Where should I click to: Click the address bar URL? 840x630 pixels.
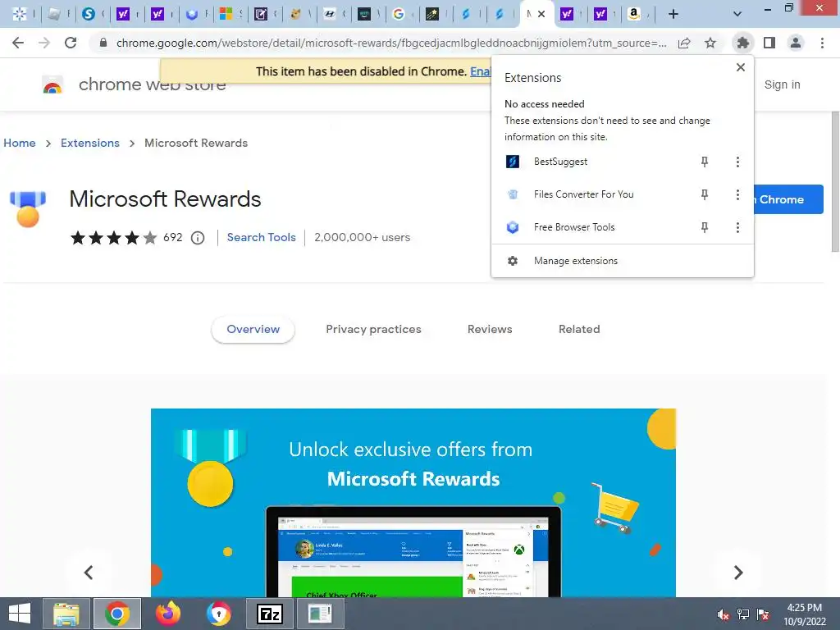point(391,43)
